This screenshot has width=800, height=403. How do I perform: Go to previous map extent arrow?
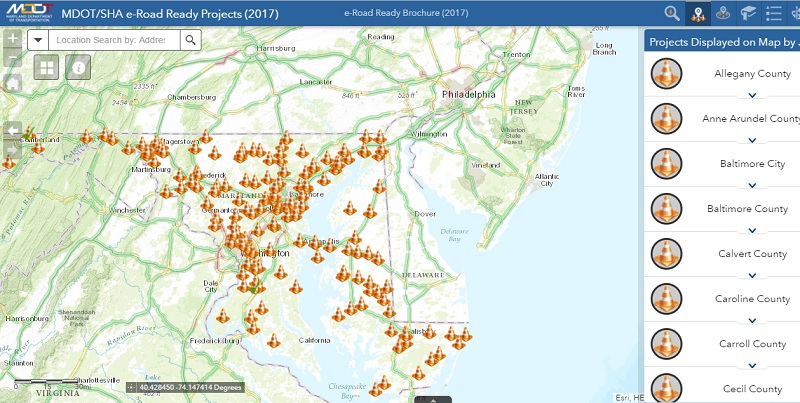pos(12,130)
